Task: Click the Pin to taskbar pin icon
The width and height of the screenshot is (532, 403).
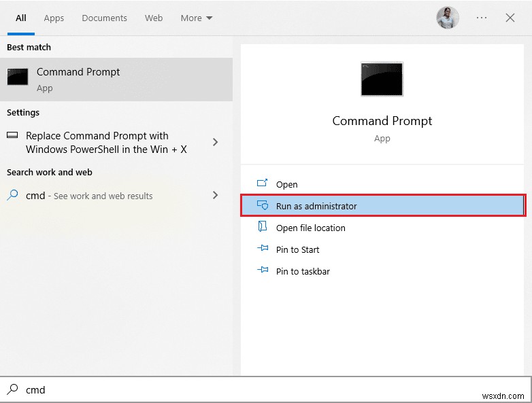Action: pos(263,271)
